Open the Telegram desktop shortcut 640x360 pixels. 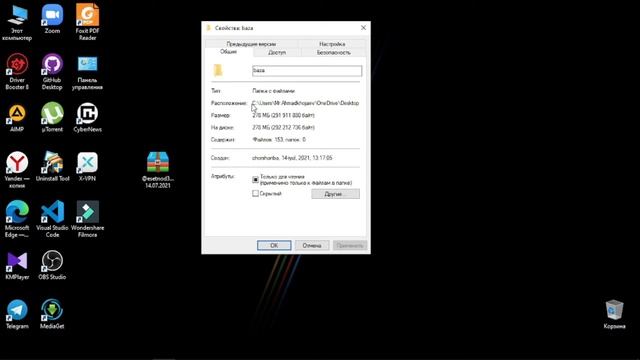point(17,314)
